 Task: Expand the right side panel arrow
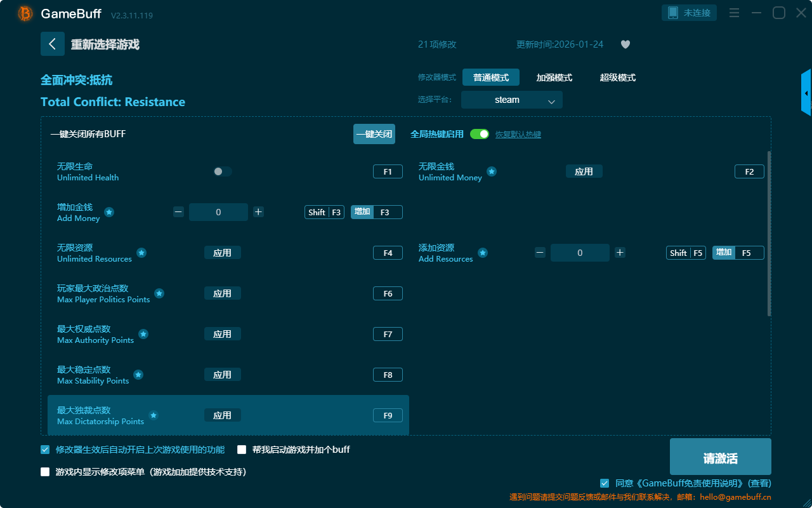tap(806, 93)
